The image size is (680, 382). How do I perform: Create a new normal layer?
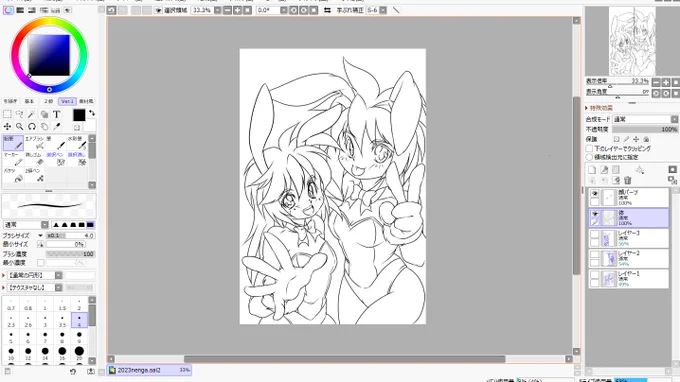(592, 170)
